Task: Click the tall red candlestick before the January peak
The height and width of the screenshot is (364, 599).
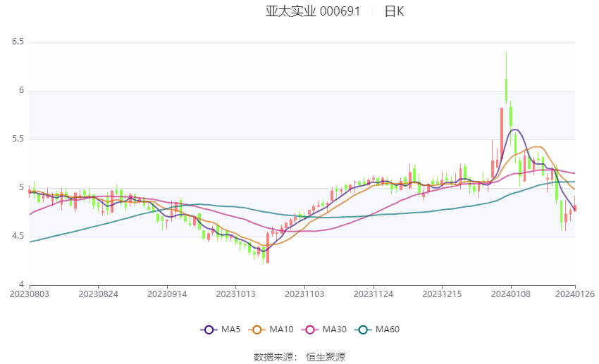Action: click(502, 133)
